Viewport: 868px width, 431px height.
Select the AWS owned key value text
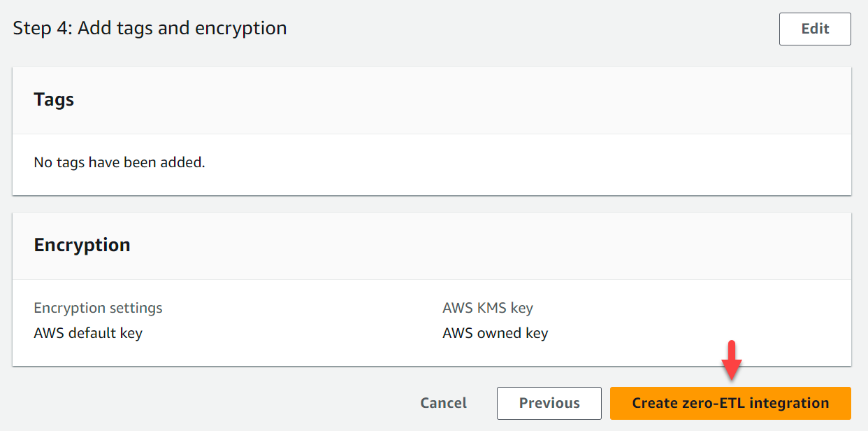point(496,333)
